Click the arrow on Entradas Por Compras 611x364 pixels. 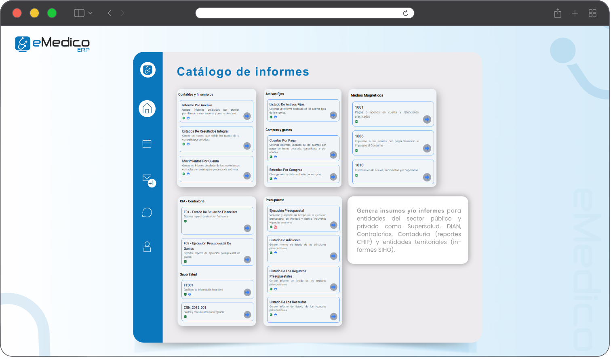click(x=333, y=177)
